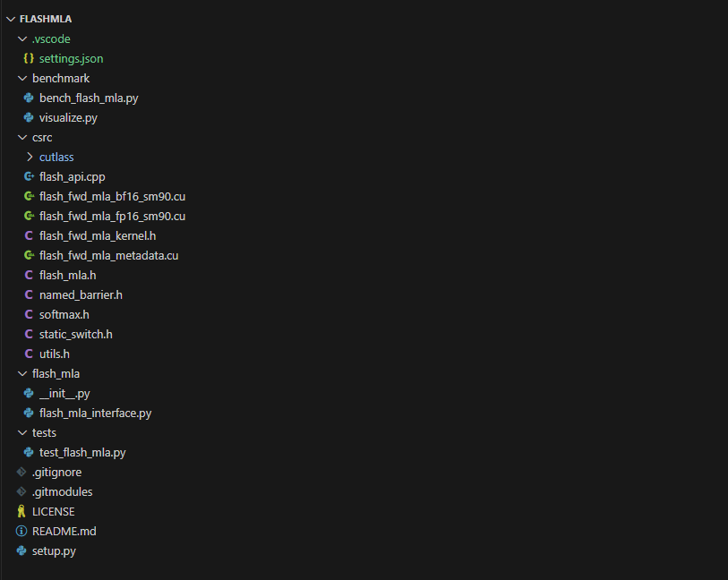The height and width of the screenshot is (580, 728).
Task: Click the Python icon beside setup.py
Action: click(x=21, y=551)
